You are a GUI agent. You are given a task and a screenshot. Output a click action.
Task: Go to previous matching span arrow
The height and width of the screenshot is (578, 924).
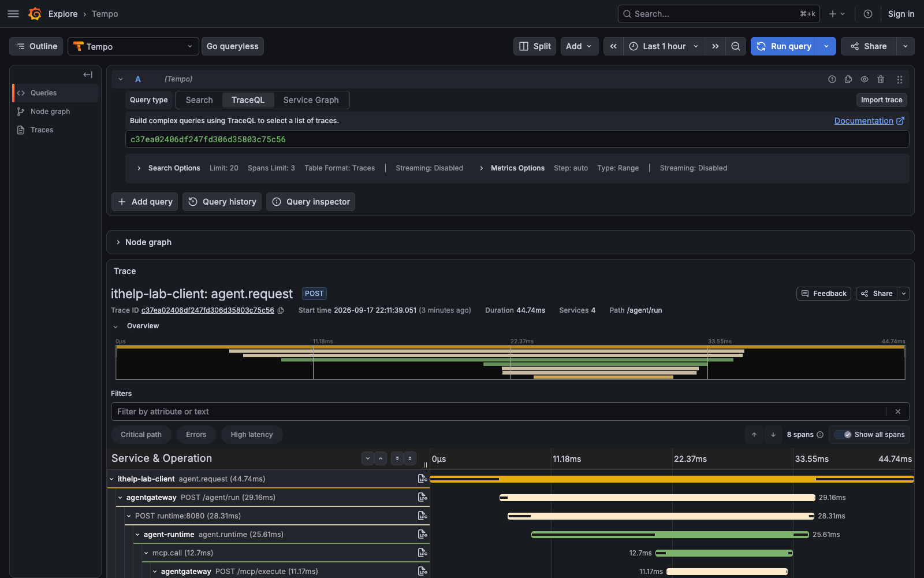pos(754,435)
